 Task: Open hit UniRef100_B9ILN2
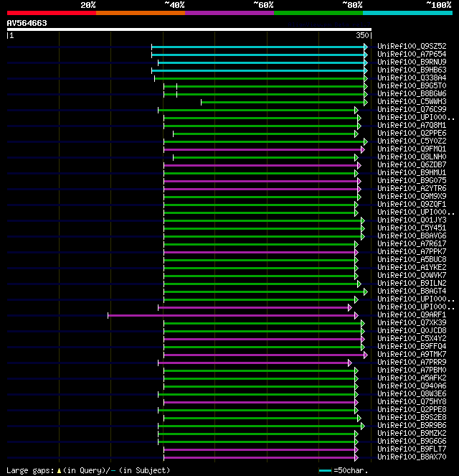tap(412, 283)
